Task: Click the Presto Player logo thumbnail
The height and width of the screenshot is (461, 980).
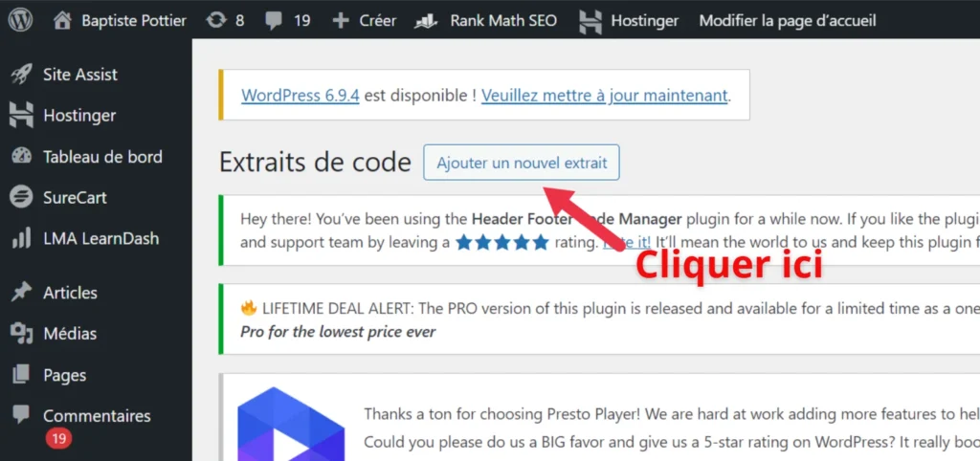Action: coord(291,424)
